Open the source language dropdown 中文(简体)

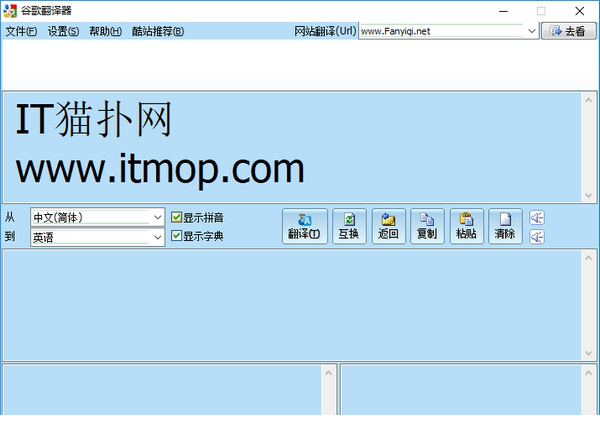[98, 217]
